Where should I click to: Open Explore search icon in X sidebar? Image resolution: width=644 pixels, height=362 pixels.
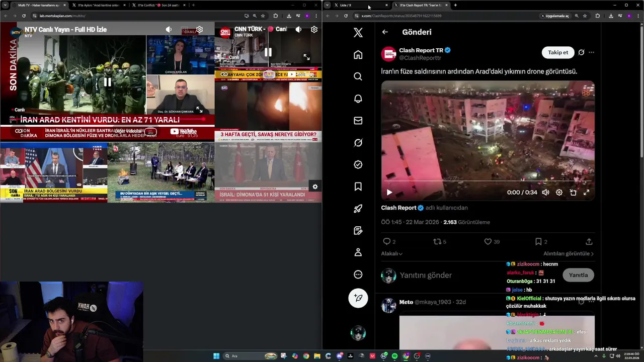click(x=358, y=76)
